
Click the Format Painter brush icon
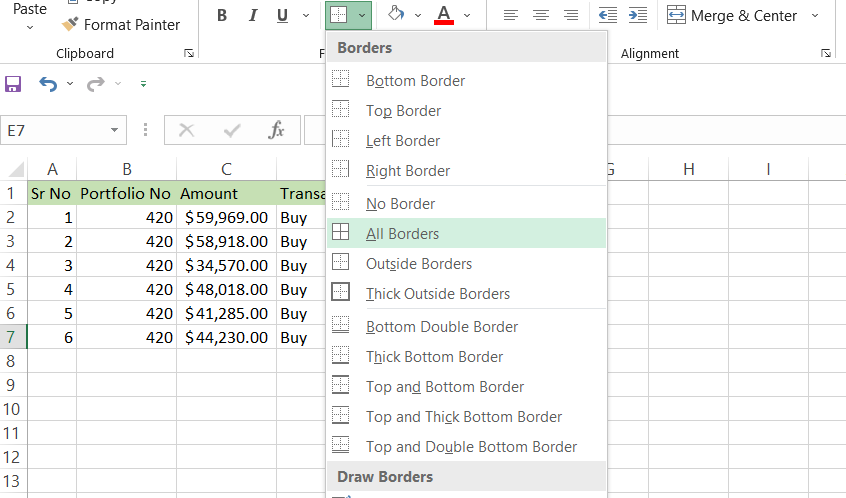tap(70, 24)
